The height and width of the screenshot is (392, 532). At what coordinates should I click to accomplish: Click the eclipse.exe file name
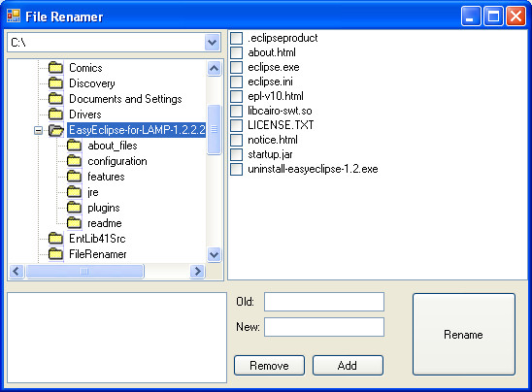274,67
